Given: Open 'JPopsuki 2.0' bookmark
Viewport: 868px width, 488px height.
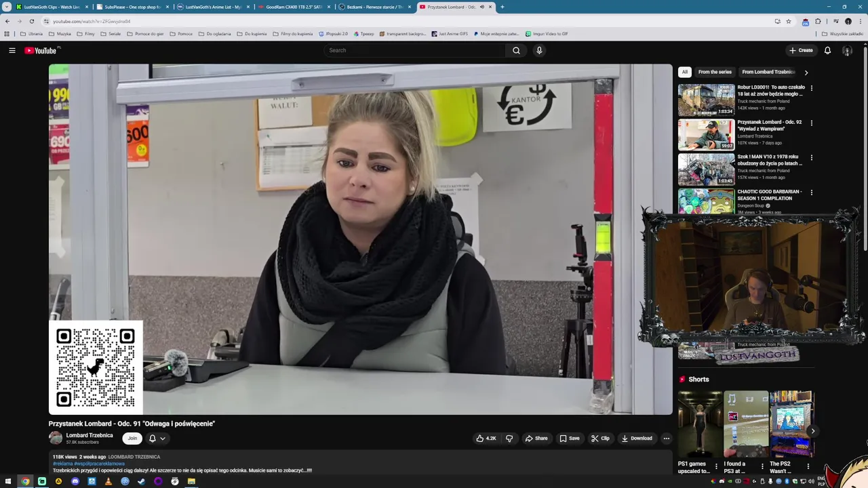Looking at the screenshot, I should tap(333, 34).
